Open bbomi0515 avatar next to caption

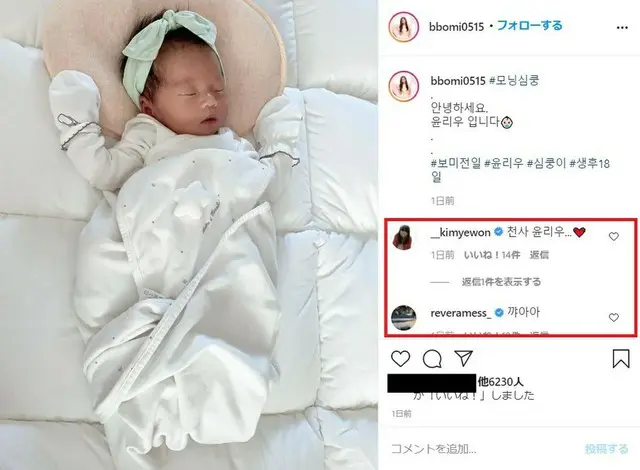404,86
